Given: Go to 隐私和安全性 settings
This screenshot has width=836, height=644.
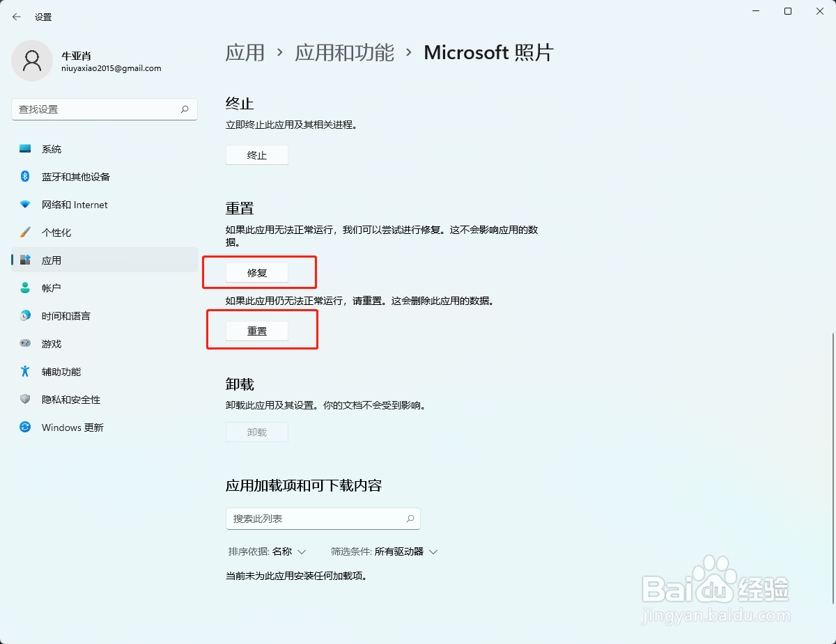Looking at the screenshot, I should (104, 400).
